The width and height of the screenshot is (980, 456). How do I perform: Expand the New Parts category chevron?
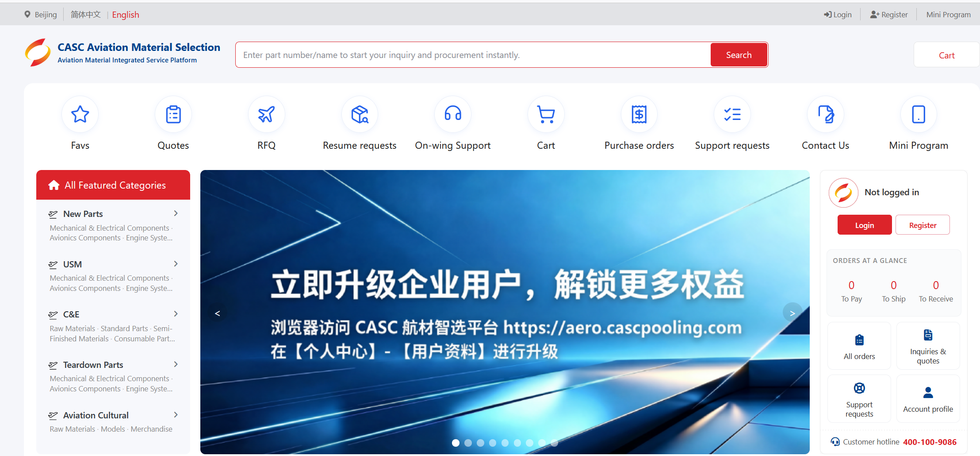(176, 213)
